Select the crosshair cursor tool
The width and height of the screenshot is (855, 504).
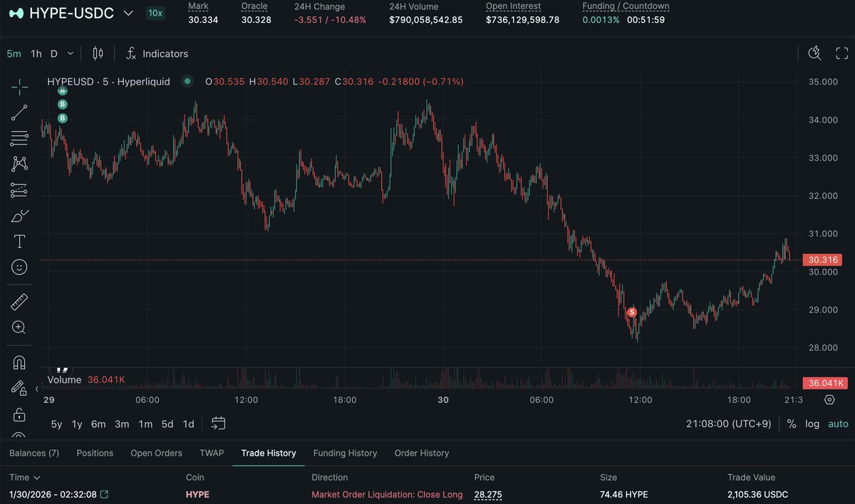(x=19, y=87)
